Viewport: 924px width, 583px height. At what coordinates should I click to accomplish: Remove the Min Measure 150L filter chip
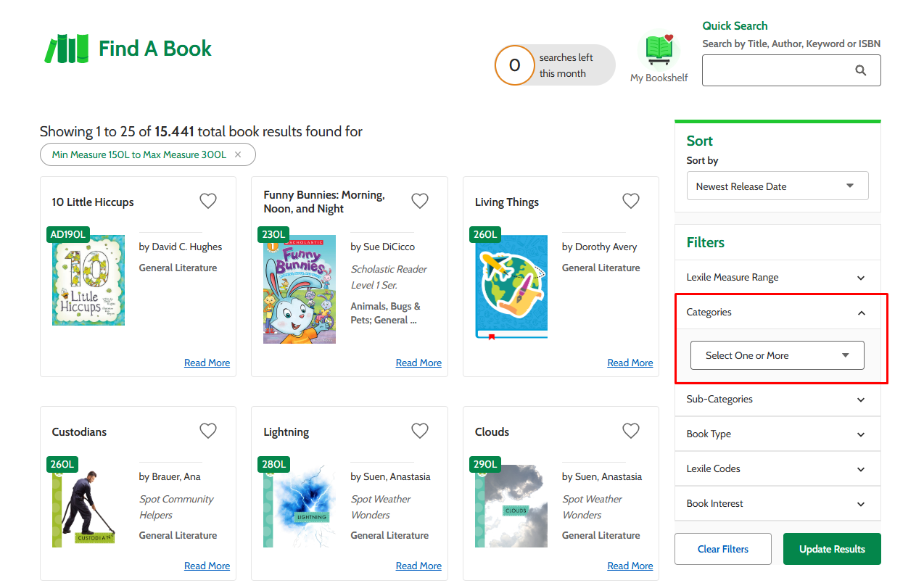[x=238, y=155]
